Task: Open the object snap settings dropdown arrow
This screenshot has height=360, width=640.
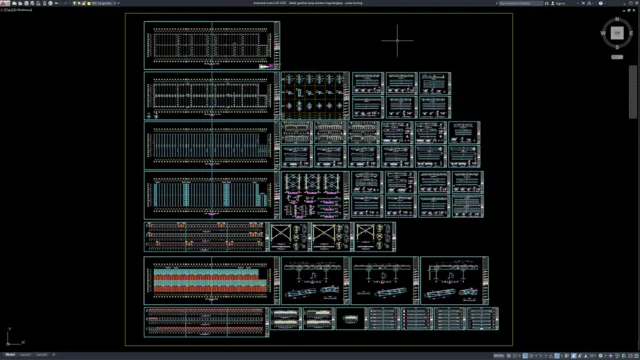Action: click(562, 356)
